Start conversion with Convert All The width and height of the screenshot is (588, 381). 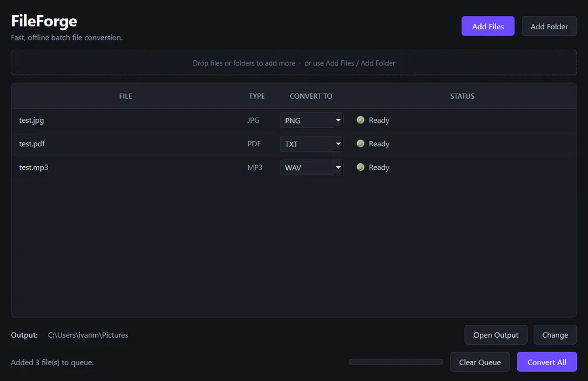pyautogui.click(x=546, y=362)
